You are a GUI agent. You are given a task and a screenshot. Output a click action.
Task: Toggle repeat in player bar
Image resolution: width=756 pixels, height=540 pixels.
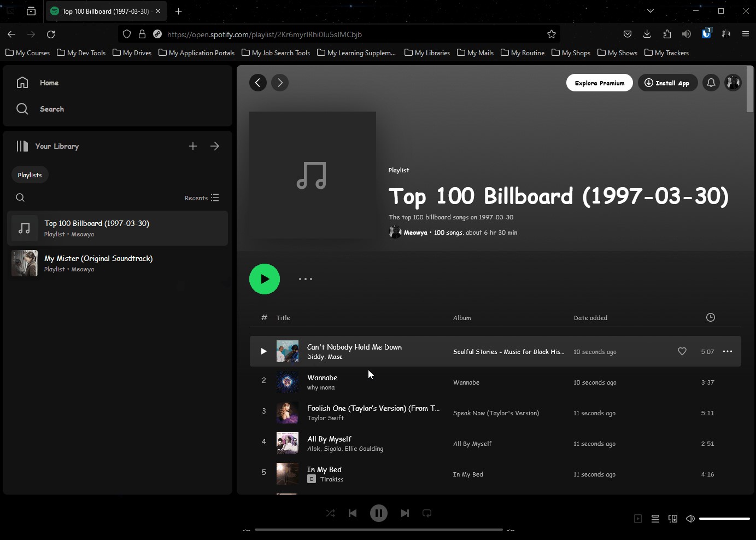pyautogui.click(x=427, y=513)
